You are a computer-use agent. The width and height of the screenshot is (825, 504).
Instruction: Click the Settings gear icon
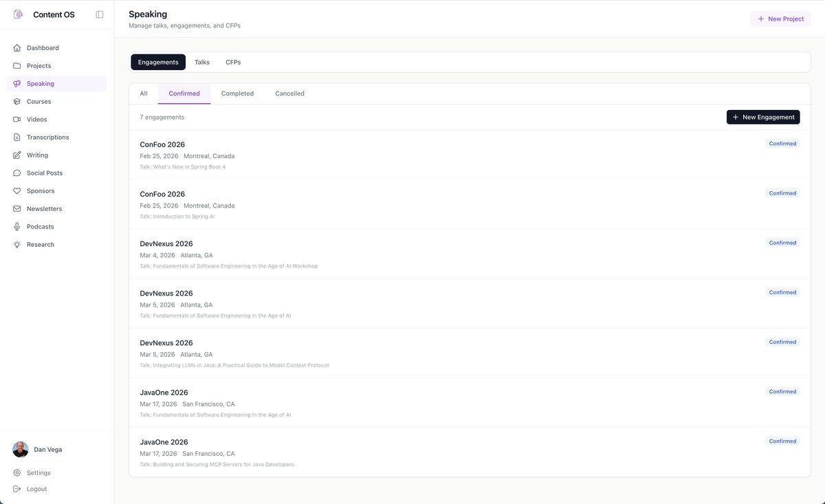click(x=17, y=473)
